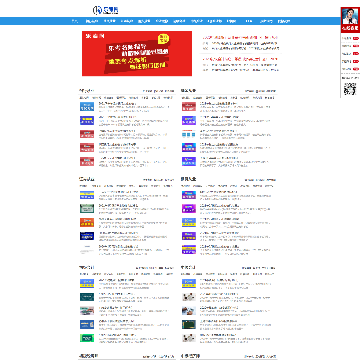
Task: Open first light-blue thumbnail in top-left section
Action: (x=87, y=107)
